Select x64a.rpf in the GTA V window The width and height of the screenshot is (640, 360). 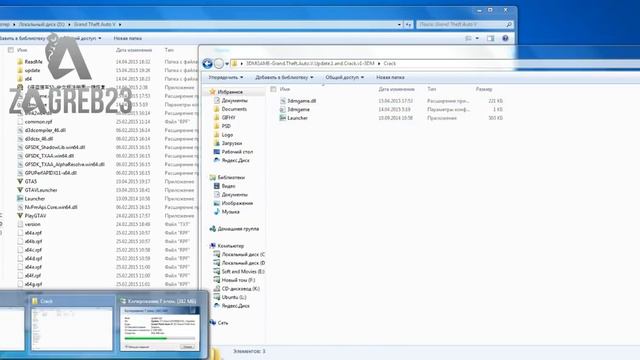[33, 233]
